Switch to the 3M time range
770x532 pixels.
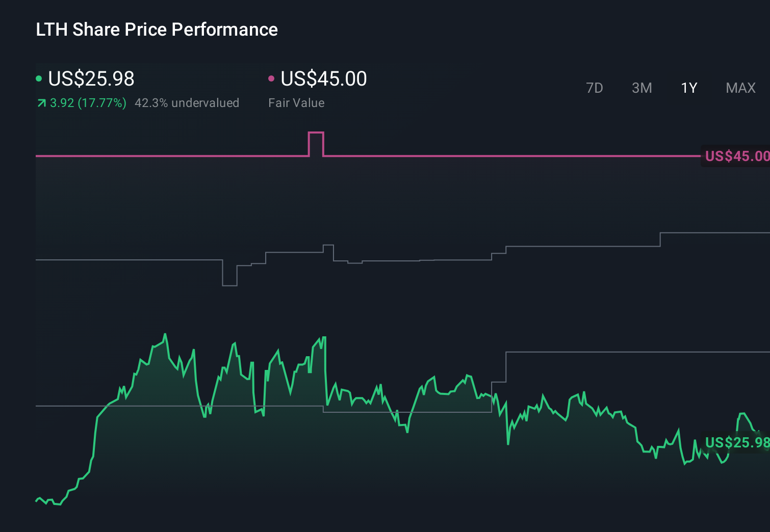641,88
